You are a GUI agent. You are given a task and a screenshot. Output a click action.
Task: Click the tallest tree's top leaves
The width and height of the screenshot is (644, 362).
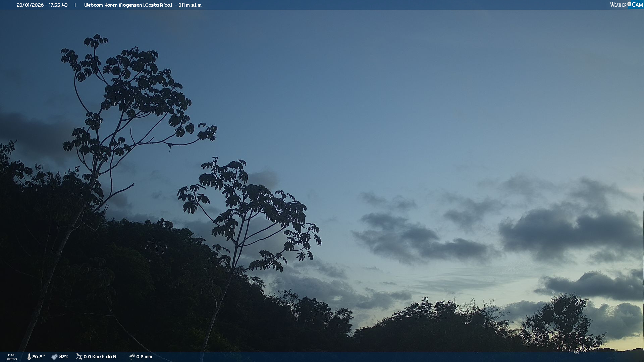(96, 41)
